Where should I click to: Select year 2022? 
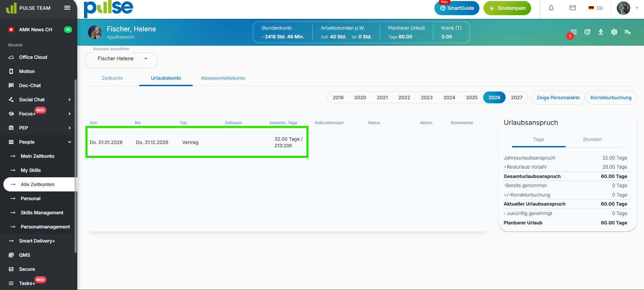(404, 98)
